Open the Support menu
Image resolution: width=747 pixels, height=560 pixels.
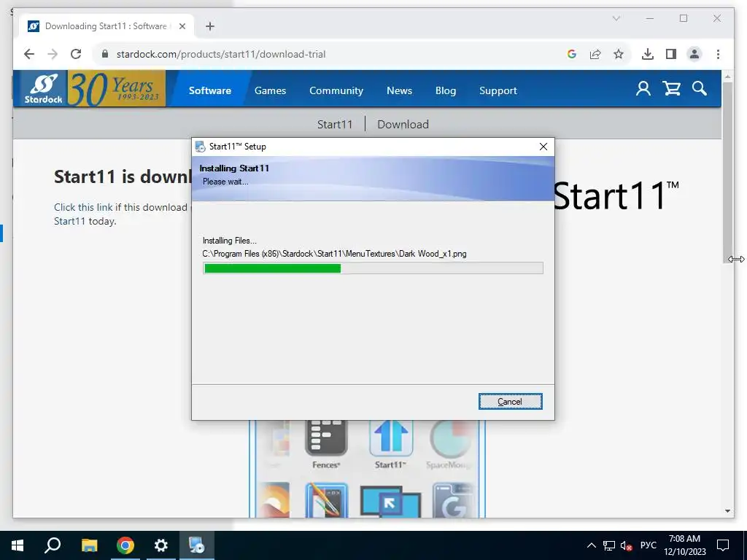pos(498,90)
